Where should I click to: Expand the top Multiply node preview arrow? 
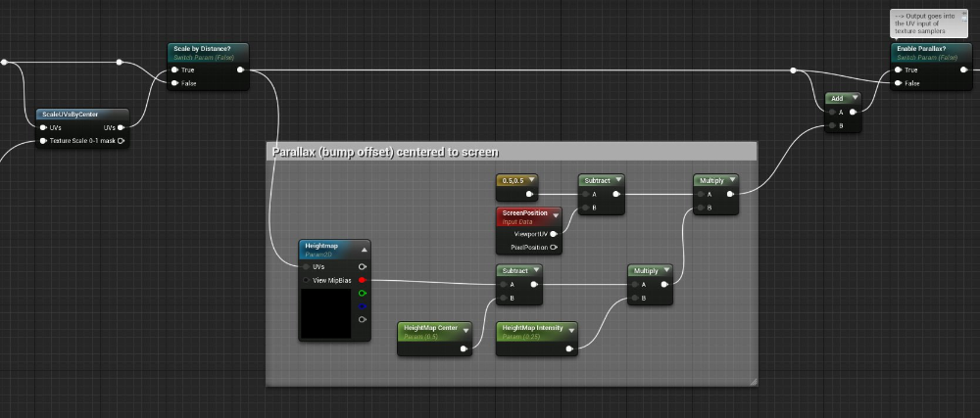(x=732, y=180)
